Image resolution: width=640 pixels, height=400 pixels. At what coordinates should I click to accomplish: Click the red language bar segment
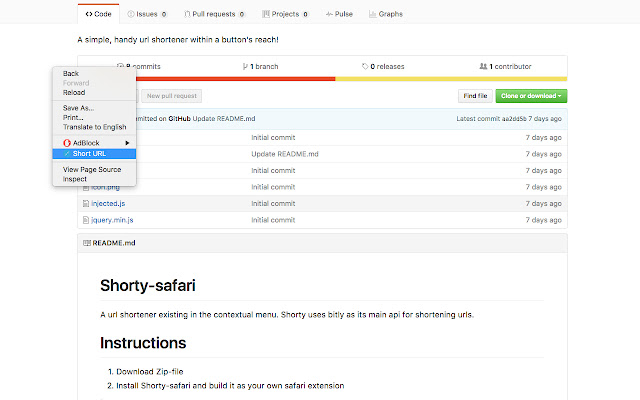coord(236,79)
